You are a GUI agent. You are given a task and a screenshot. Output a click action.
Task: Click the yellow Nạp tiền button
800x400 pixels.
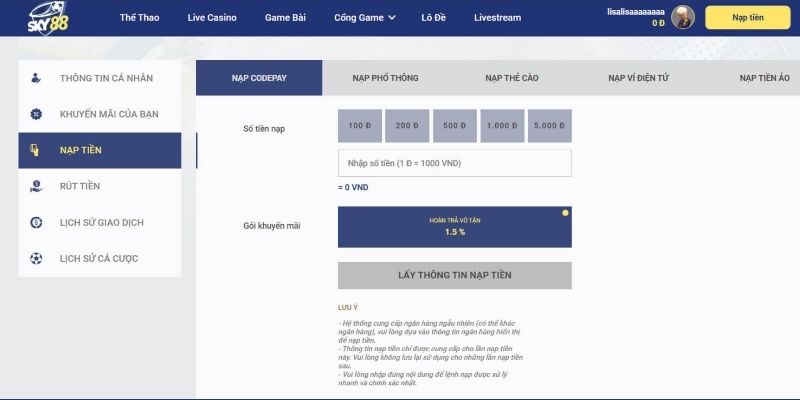point(748,18)
